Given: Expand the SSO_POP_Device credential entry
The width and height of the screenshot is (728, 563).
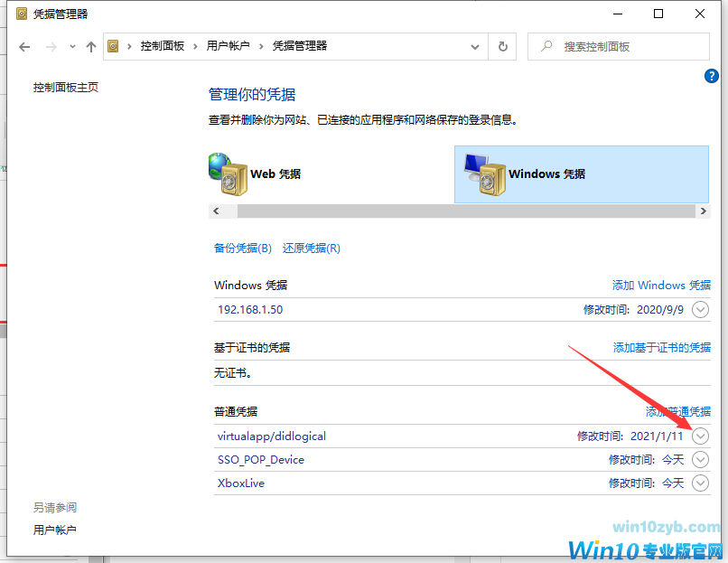Looking at the screenshot, I should pos(700,459).
